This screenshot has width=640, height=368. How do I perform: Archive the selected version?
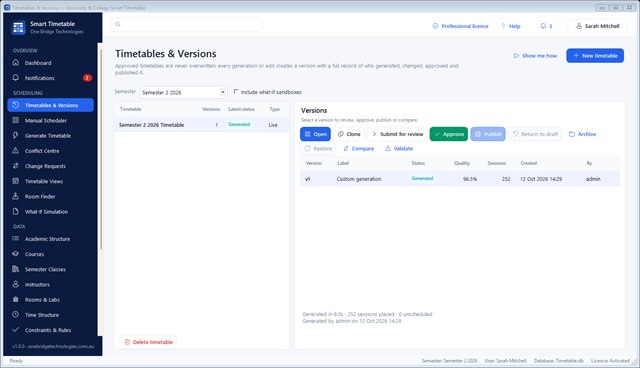click(x=582, y=134)
